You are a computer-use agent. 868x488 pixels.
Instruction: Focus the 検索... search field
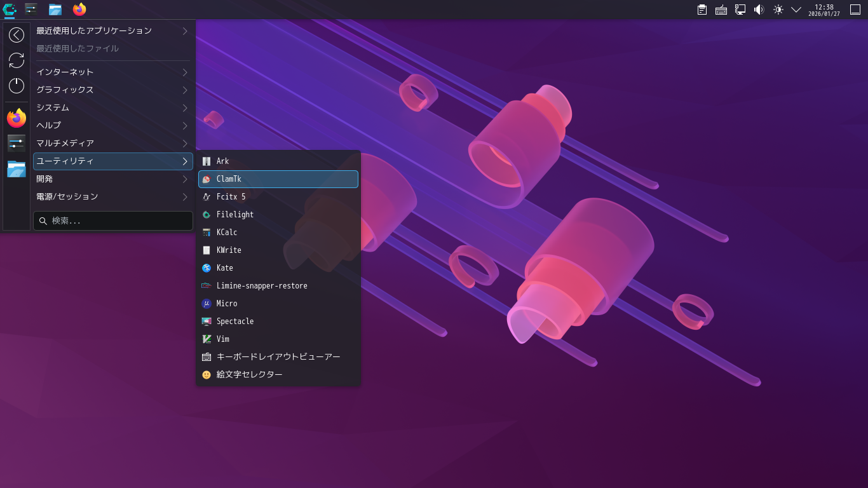coord(113,220)
